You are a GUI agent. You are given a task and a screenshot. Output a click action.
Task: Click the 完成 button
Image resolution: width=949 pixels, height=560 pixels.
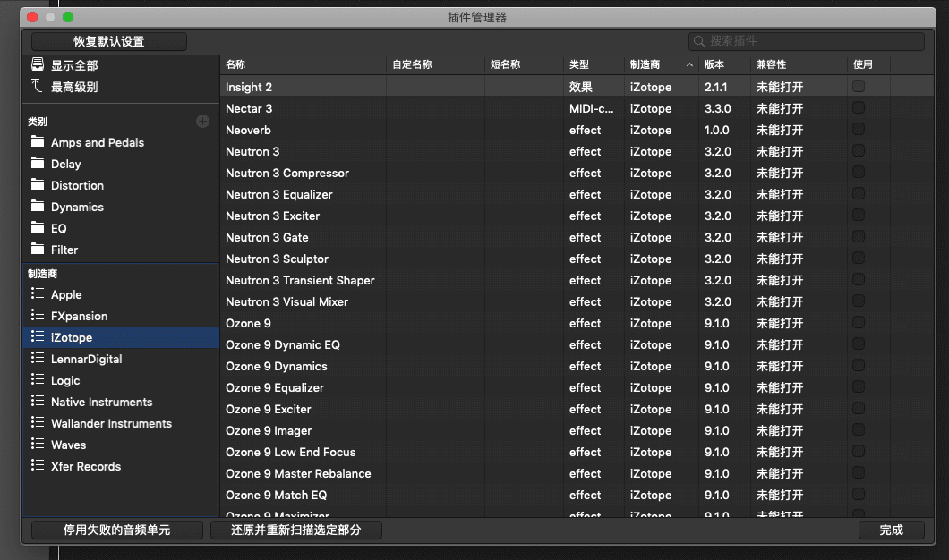[892, 530]
